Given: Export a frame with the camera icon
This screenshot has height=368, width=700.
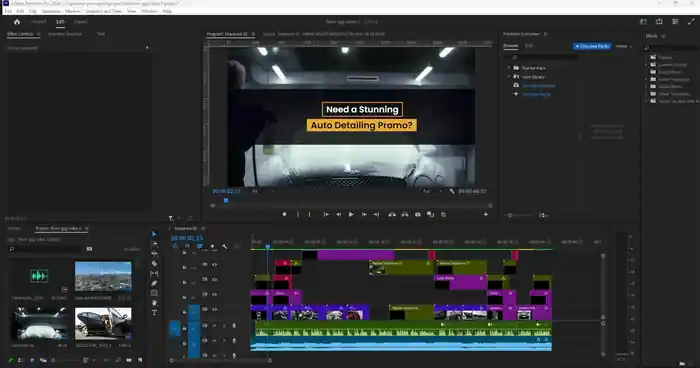Looking at the screenshot, I should [418, 215].
